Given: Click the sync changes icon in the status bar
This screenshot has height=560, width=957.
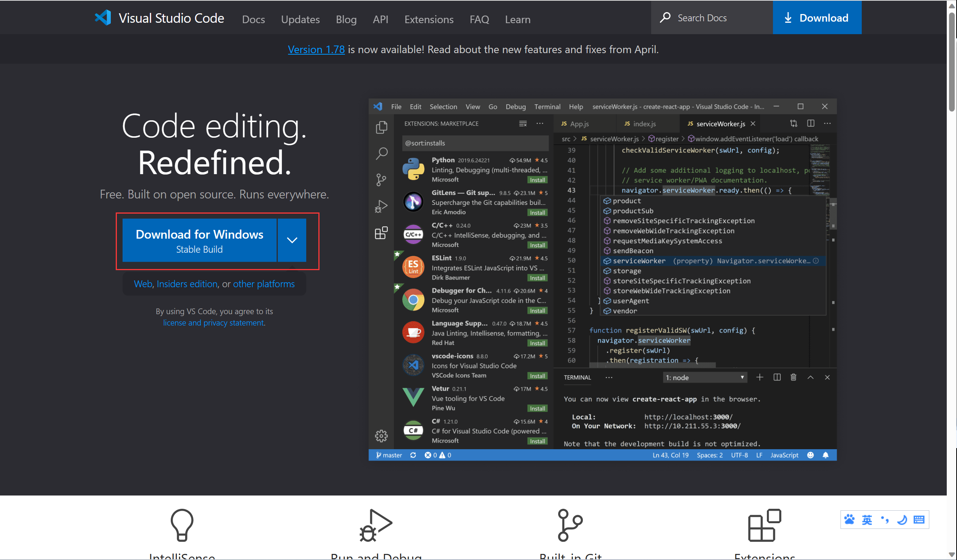Looking at the screenshot, I should [x=413, y=455].
